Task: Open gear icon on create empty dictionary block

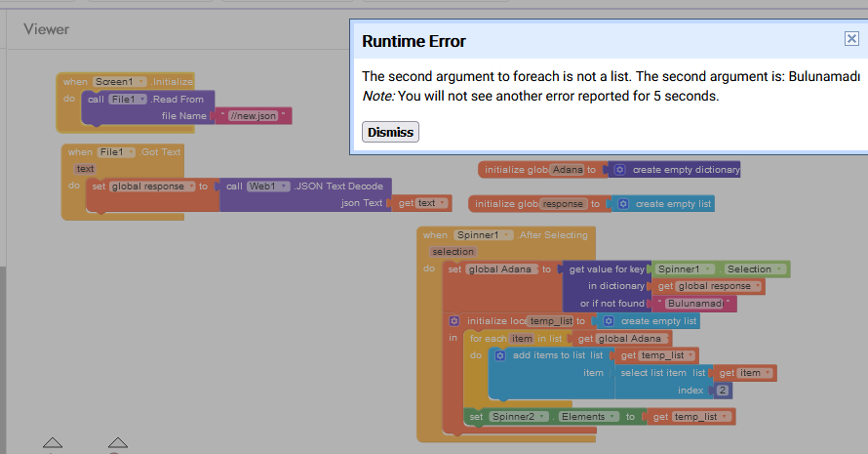Action: coord(619,170)
